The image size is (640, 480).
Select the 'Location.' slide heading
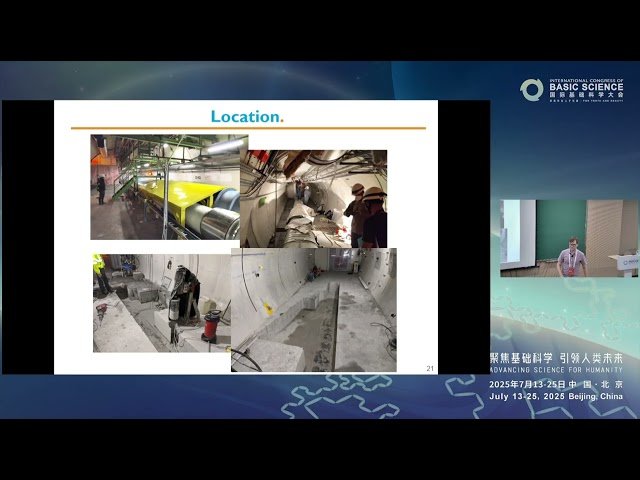(247, 116)
